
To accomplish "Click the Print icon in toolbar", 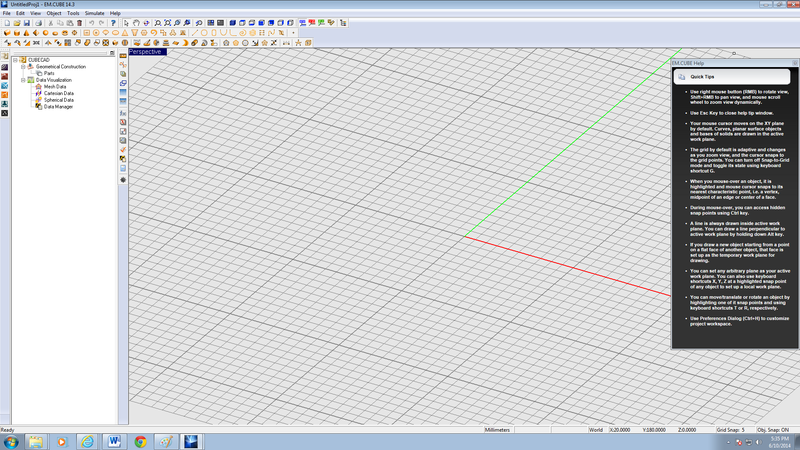I will [38, 22].
